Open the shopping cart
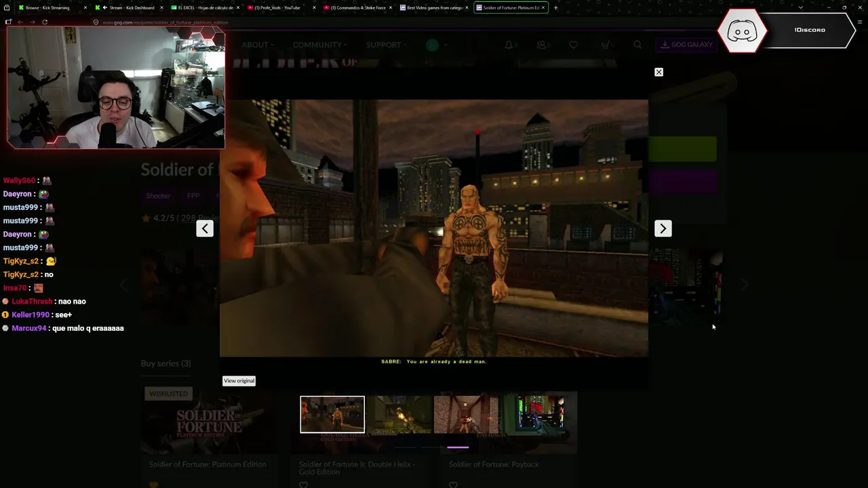Image resolution: width=868 pixels, height=488 pixels. (606, 45)
